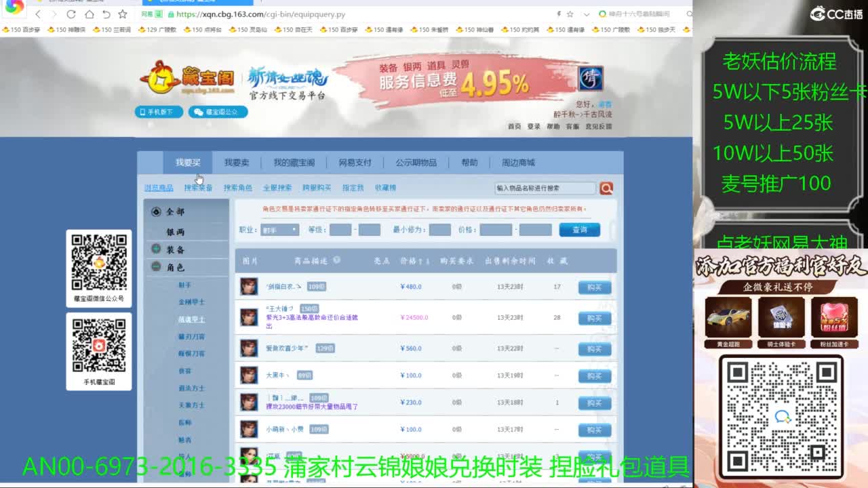Select 金刚甲士 in the role list

click(x=191, y=302)
